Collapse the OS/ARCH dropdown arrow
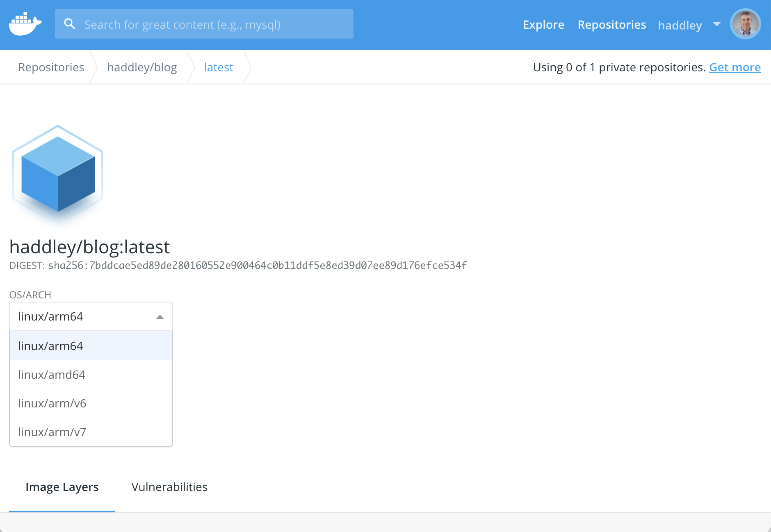The image size is (771, 532). [x=160, y=317]
